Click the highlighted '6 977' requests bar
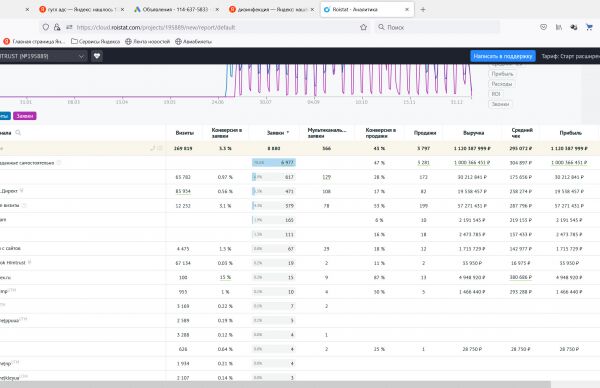 [274, 163]
